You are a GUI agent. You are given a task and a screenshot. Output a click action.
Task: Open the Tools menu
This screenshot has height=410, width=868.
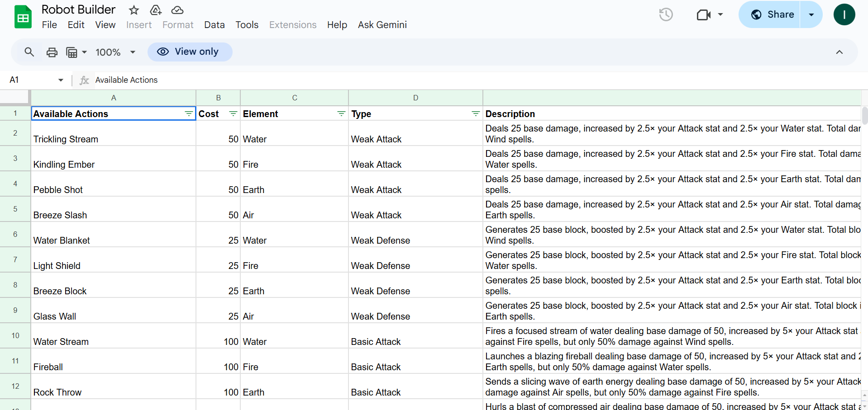(x=247, y=25)
